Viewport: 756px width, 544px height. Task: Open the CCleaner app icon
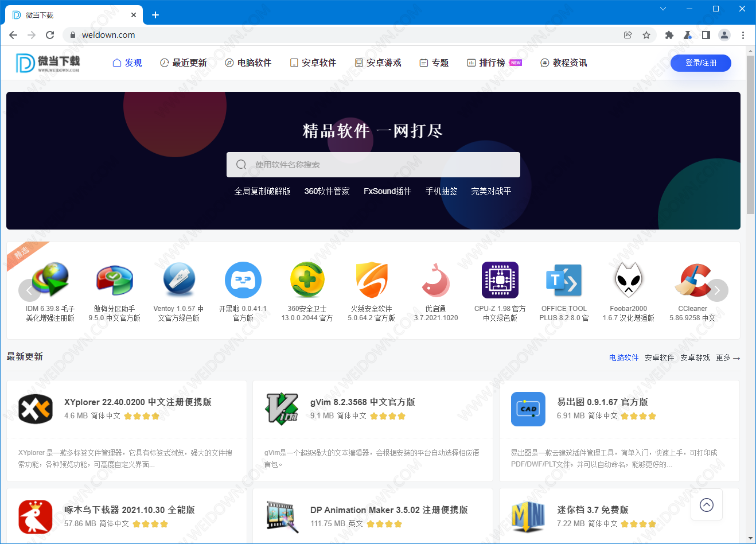pos(693,280)
